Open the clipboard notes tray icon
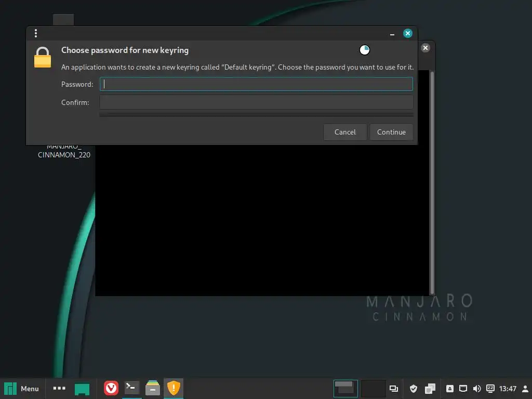532x399 pixels. [x=430, y=389]
